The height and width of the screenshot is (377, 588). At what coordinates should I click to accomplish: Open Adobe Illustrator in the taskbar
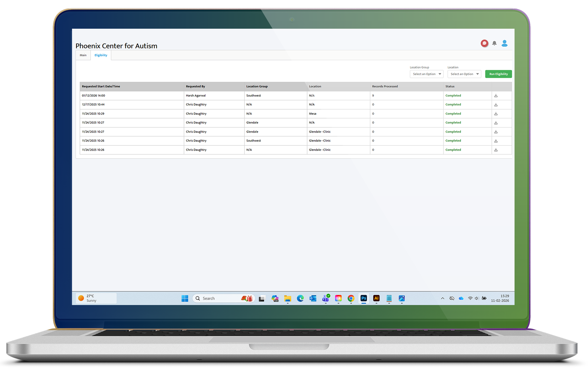tap(376, 298)
